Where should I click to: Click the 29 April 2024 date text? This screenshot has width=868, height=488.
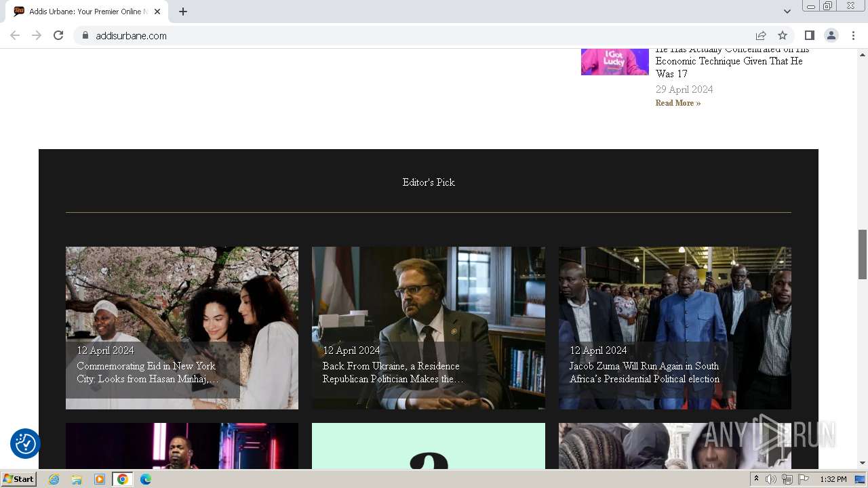(684, 89)
